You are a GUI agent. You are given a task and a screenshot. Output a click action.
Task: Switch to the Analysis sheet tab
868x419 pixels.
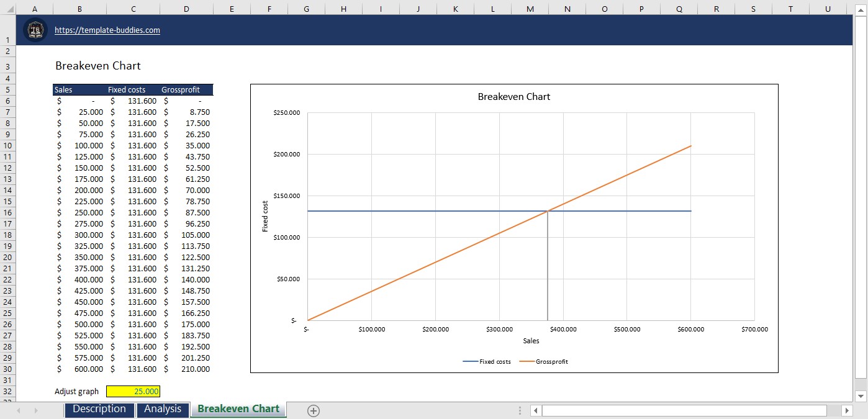163,409
